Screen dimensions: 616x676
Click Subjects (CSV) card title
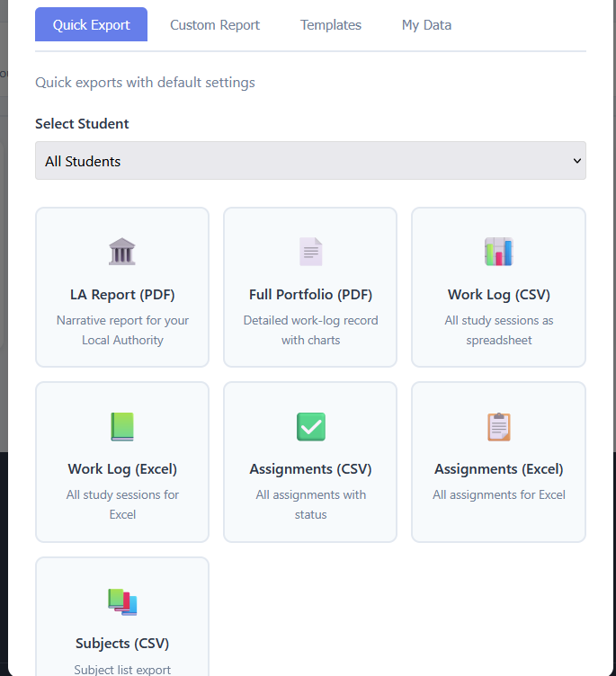pyautogui.click(x=122, y=644)
